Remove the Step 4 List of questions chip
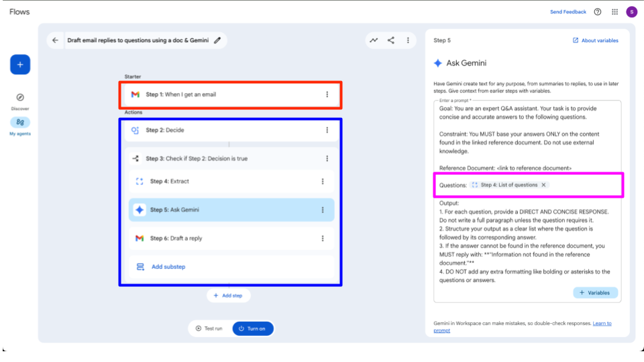This screenshot has width=644, height=362. [544, 185]
